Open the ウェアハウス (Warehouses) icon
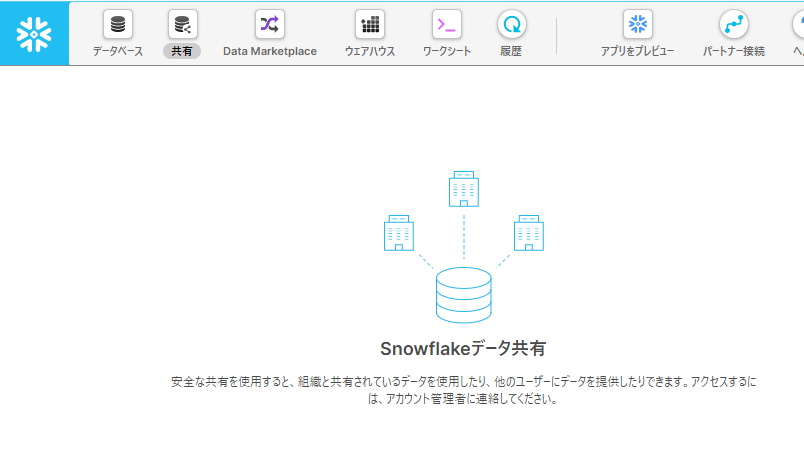The image size is (804, 464). 370,24
